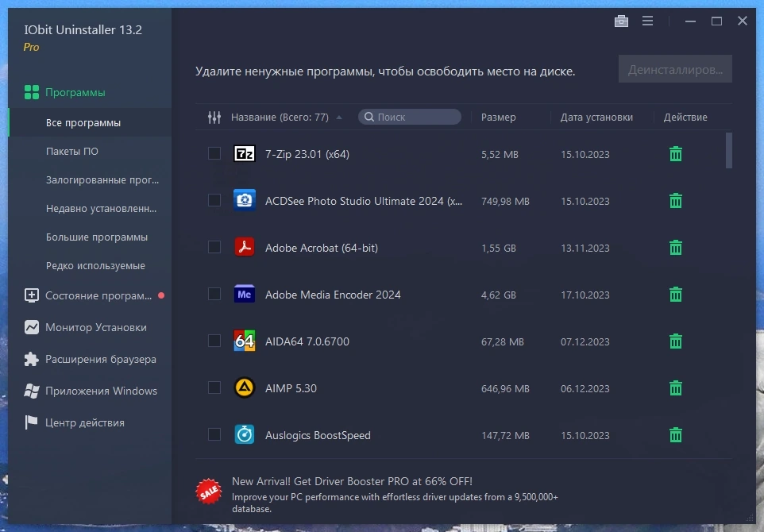Click the AIMP app icon
764x532 pixels.
pos(244,387)
